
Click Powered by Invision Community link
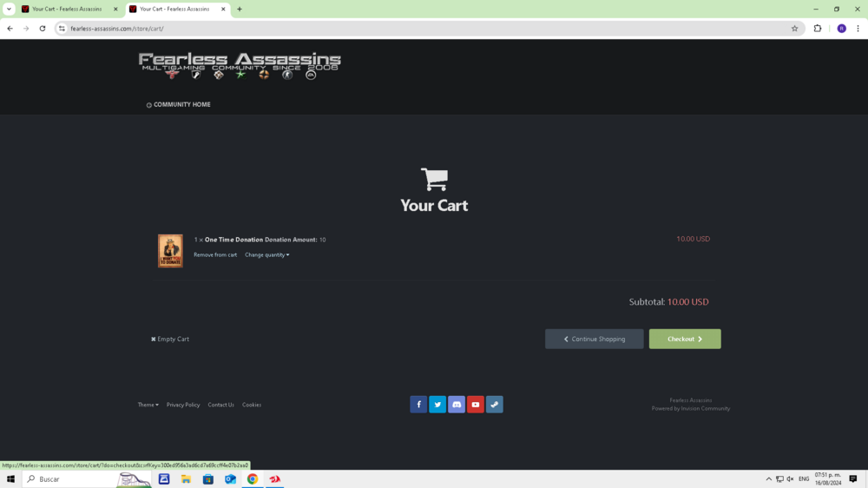tap(691, 409)
